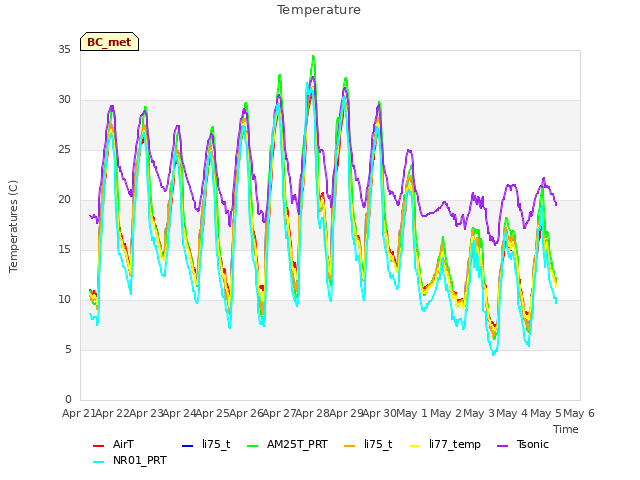Viewport: 640px width, 480px height.
Task: Click the 15 y-axis tick label
Action: click(x=64, y=250)
